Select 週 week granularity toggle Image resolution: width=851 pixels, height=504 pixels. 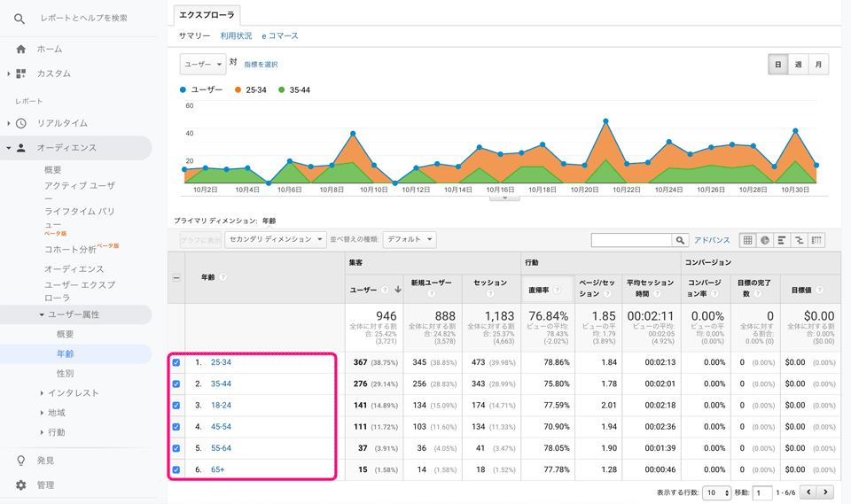(799, 65)
